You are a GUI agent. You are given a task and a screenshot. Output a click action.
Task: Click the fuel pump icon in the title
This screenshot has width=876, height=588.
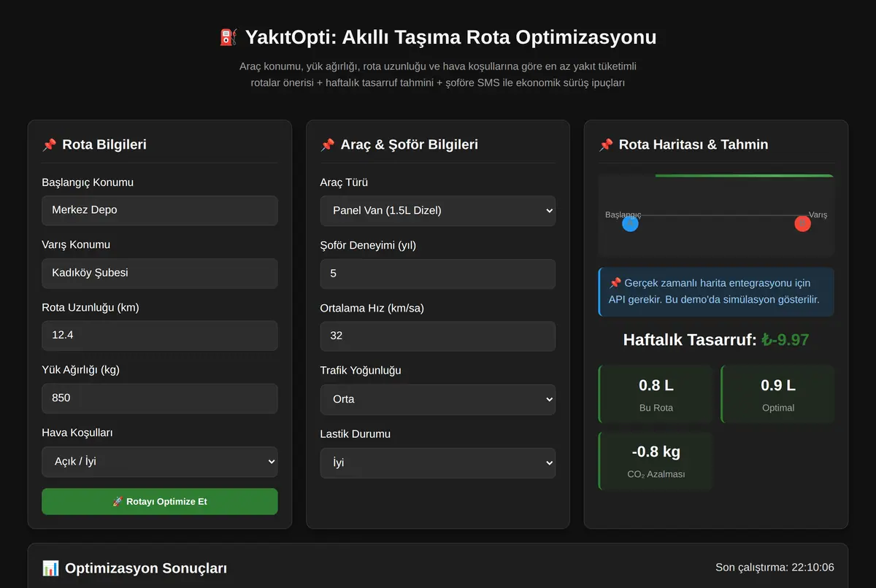(228, 37)
